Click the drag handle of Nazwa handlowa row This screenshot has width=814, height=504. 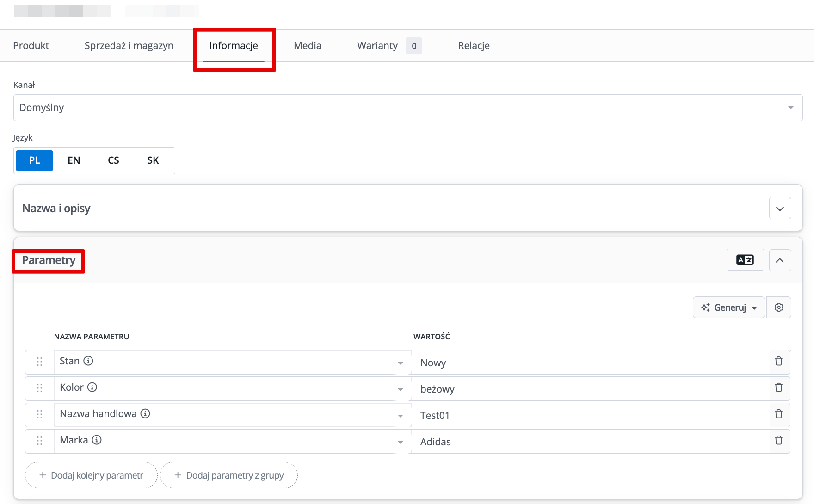point(39,415)
